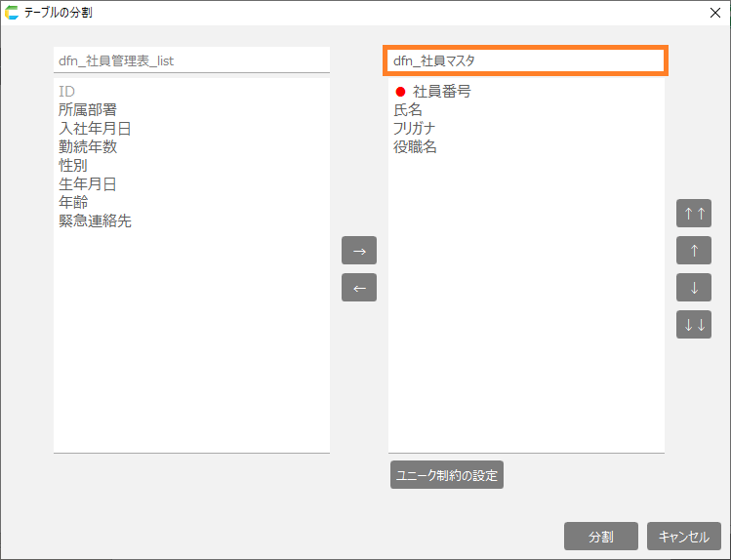Select 所属部署 in the left list
731x560 pixels.
(x=88, y=110)
